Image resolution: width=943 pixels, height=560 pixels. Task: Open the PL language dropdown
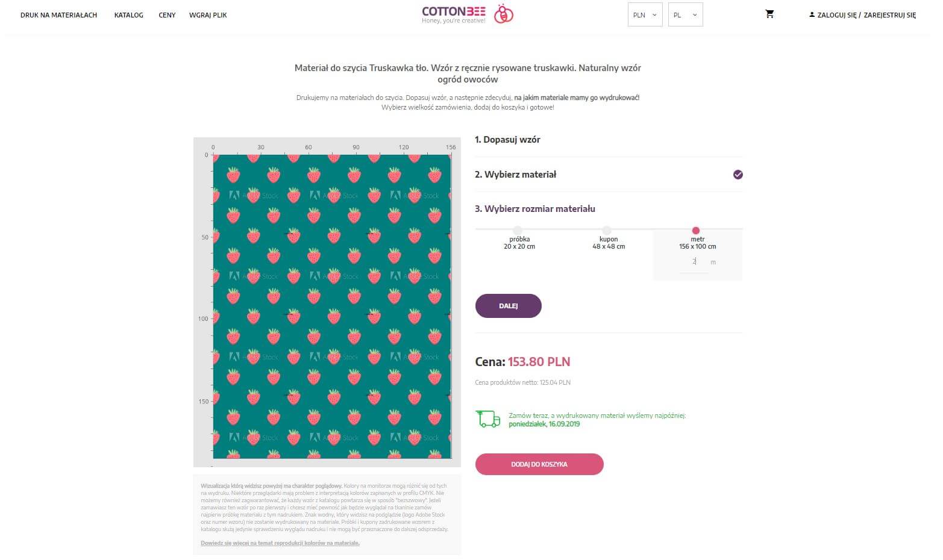click(x=685, y=14)
